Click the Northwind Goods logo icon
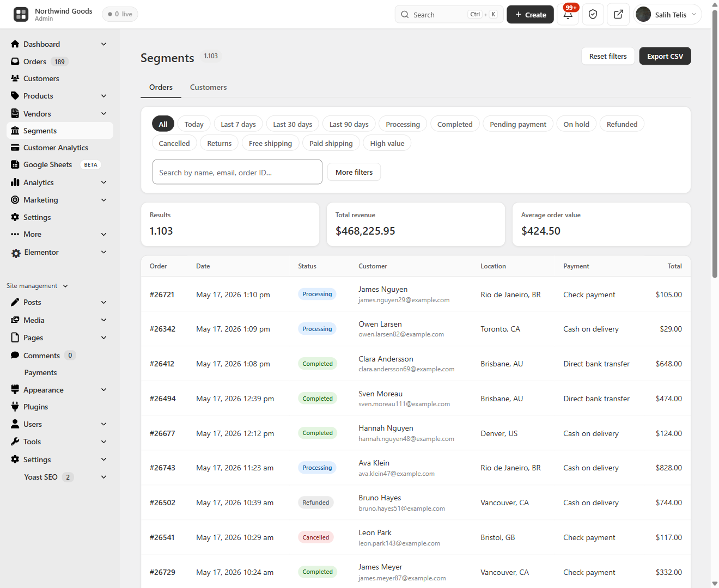This screenshot has height=588, width=719. 21,14
